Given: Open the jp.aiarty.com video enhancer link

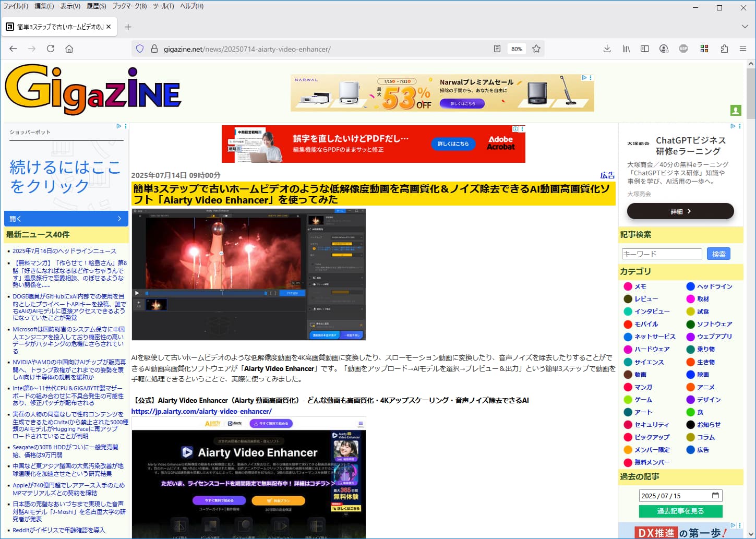Looking at the screenshot, I should pos(201,411).
